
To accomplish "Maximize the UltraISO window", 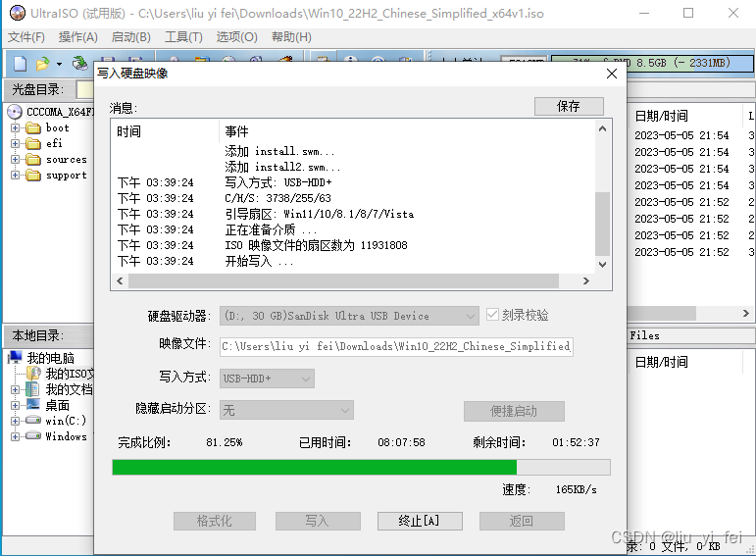I will tap(688, 13).
